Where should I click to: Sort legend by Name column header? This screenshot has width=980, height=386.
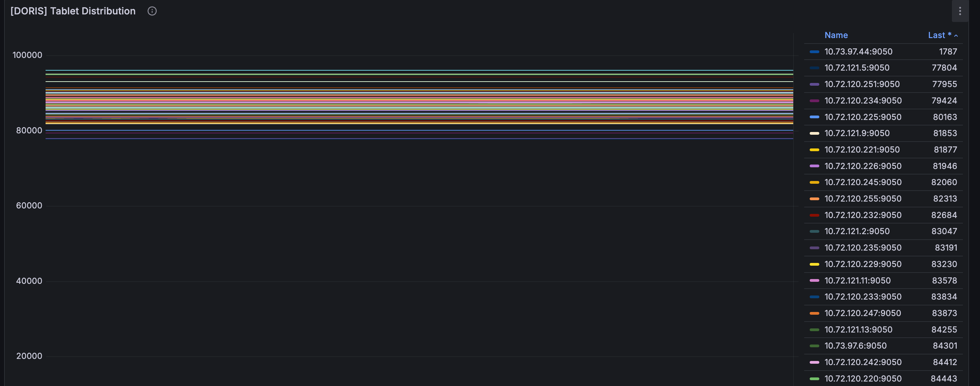point(836,35)
